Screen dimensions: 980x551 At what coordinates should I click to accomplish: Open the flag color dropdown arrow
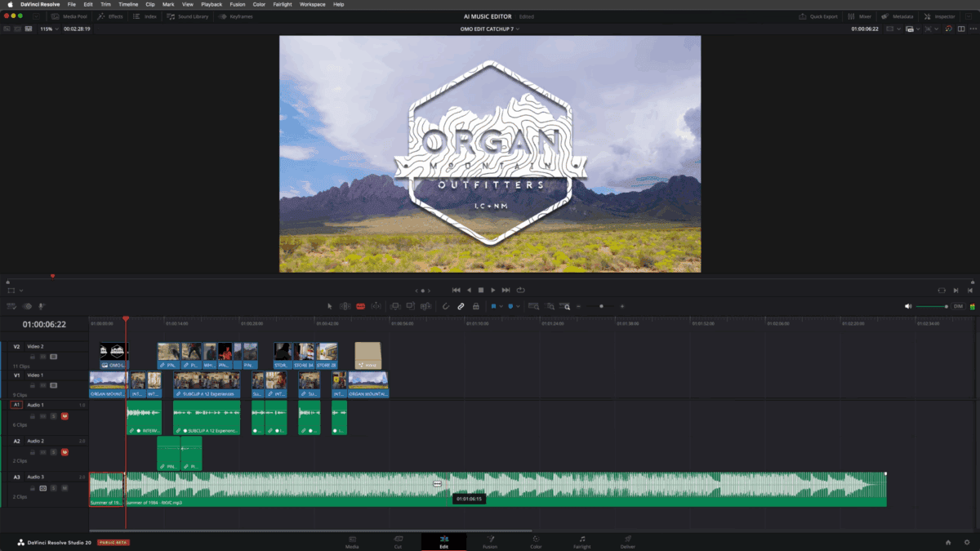501,306
